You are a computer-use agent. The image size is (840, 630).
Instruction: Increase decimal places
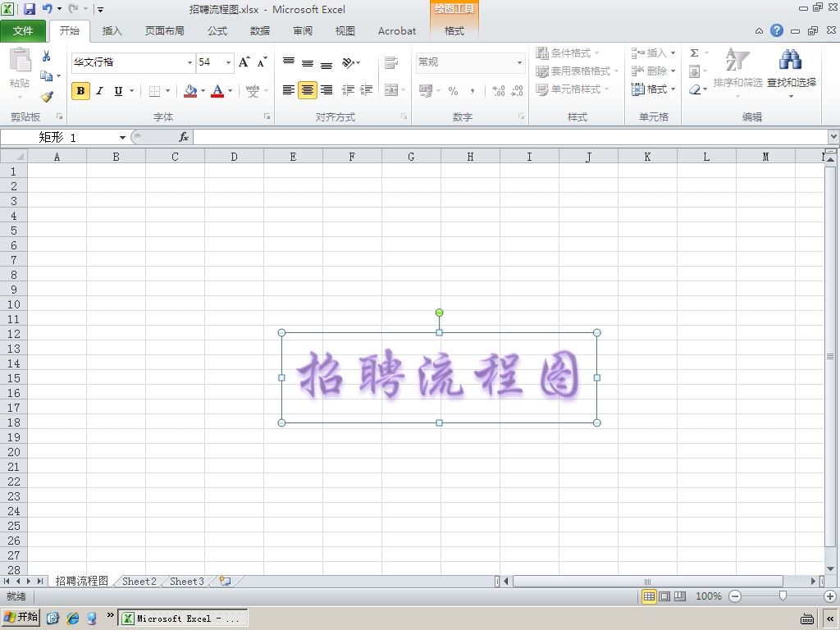tap(498, 90)
